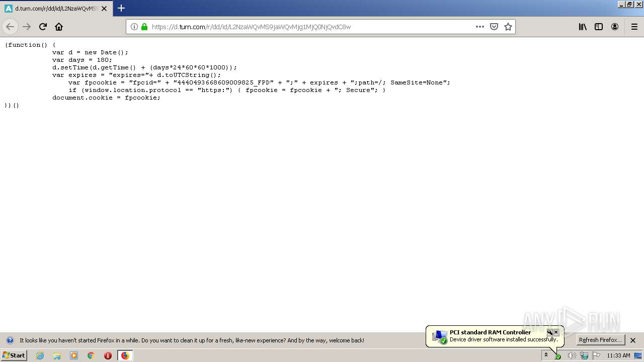Screen dimensions: 644x362
Task: Dismiss the Firefox refresh notification bar
Action: point(633,340)
